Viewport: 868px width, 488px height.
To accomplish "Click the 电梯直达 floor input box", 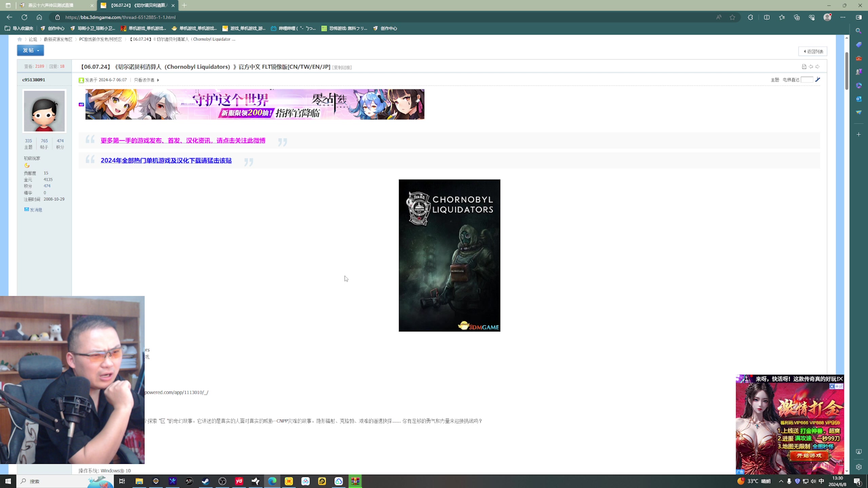I will click(x=807, y=80).
